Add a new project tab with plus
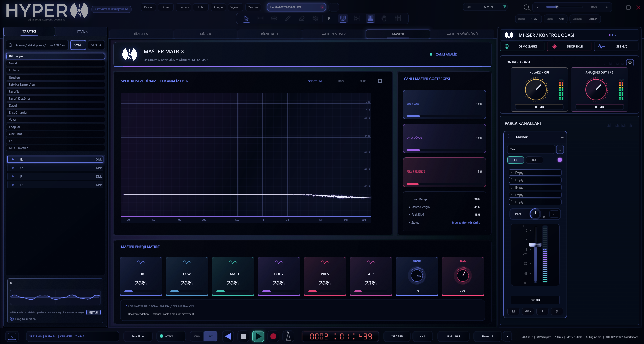Viewport: 644px width, 344px height. click(334, 7)
